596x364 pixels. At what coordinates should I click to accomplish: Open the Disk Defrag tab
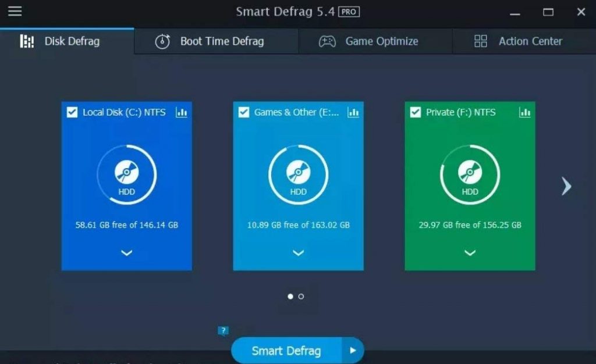tap(67, 41)
